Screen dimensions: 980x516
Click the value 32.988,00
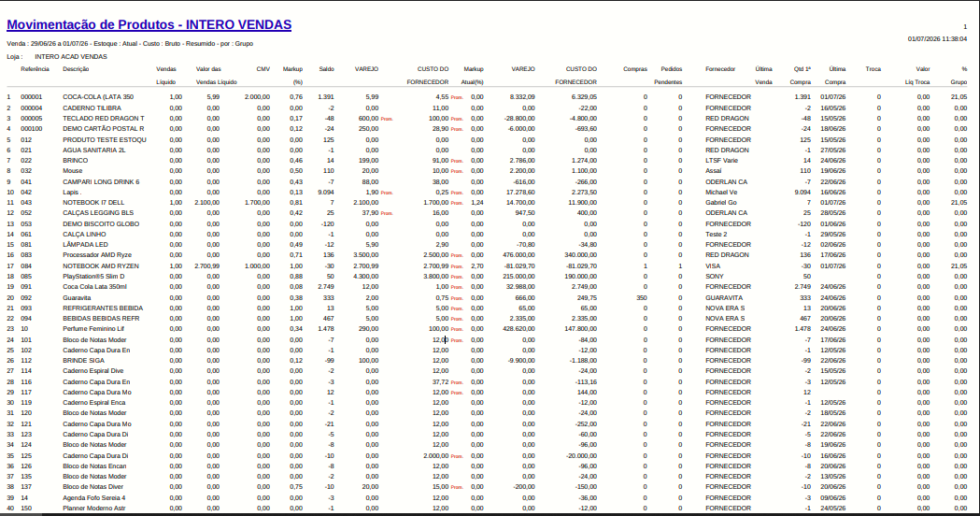tap(520, 287)
